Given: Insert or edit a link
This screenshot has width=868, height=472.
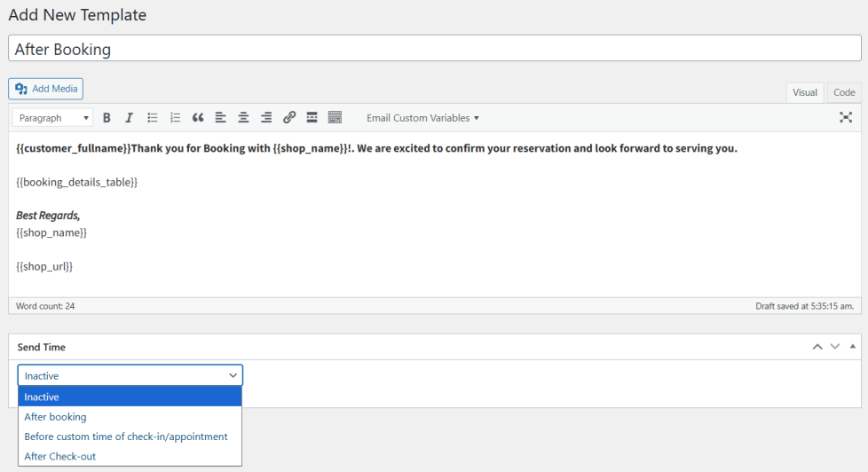Looking at the screenshot, I should 289,118.
